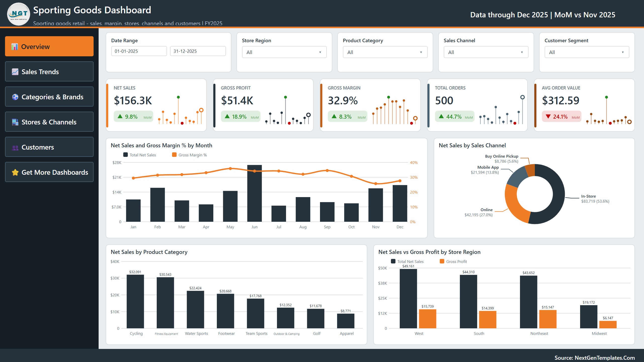644x362 pixels.
Task: Toggle Gross Profit legend in region chart
Action: (453, 261)
